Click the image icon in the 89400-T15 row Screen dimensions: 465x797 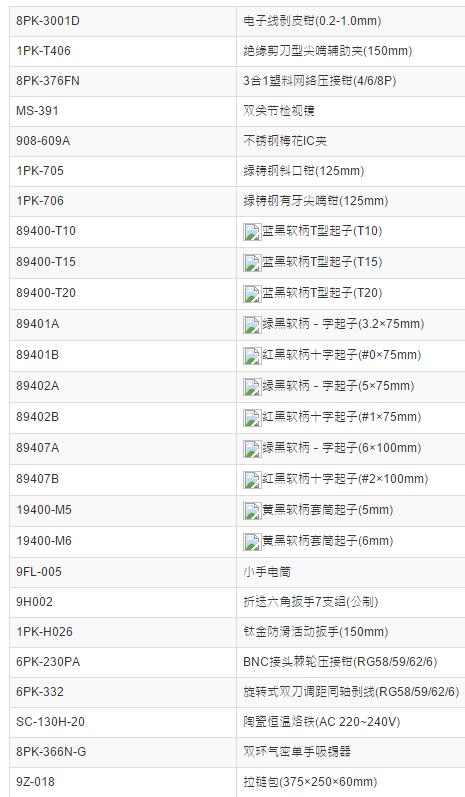click(252, 263)
